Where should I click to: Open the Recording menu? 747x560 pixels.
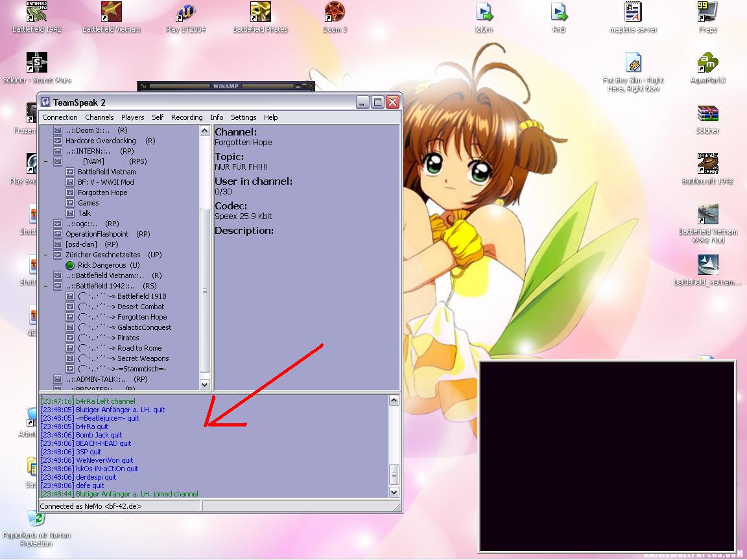(187, 117)
